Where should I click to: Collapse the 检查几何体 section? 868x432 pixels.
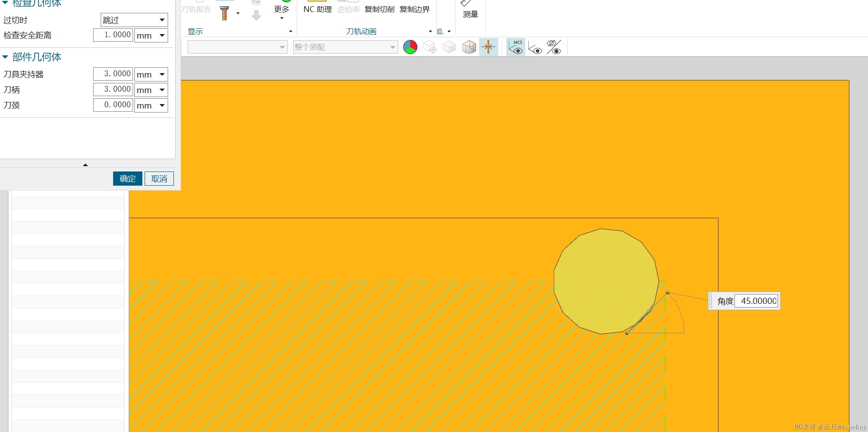5,4
